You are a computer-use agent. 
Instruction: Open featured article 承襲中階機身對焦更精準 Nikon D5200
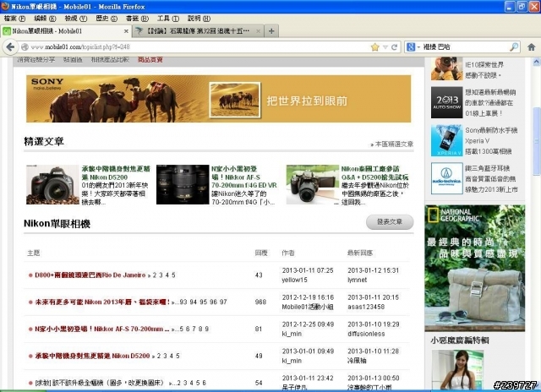click(x=116, y=172)
